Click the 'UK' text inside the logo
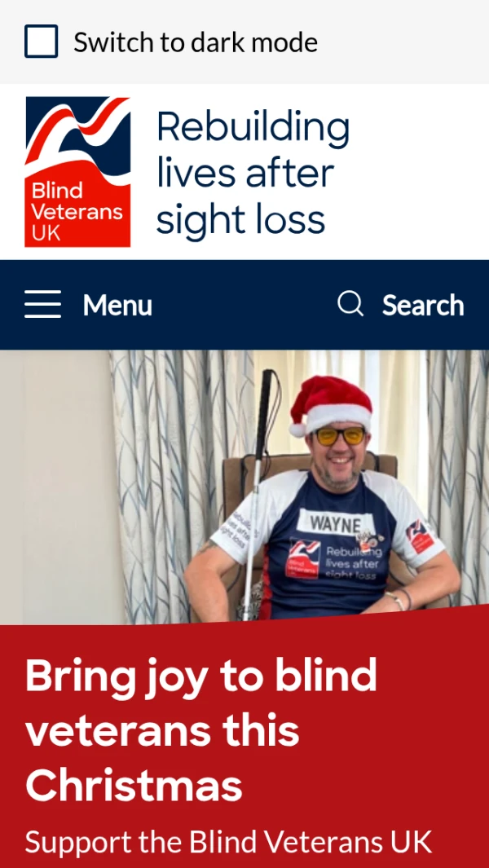 46,233
